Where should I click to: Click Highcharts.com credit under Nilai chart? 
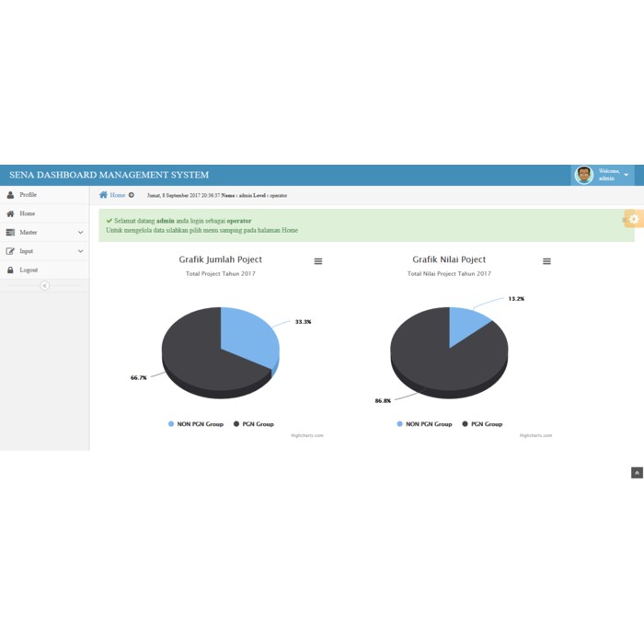click(535, 435)
